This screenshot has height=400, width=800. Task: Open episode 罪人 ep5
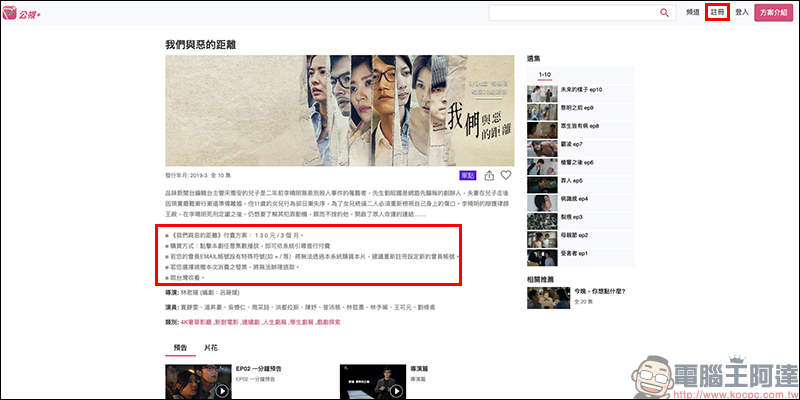click(581, 185)
